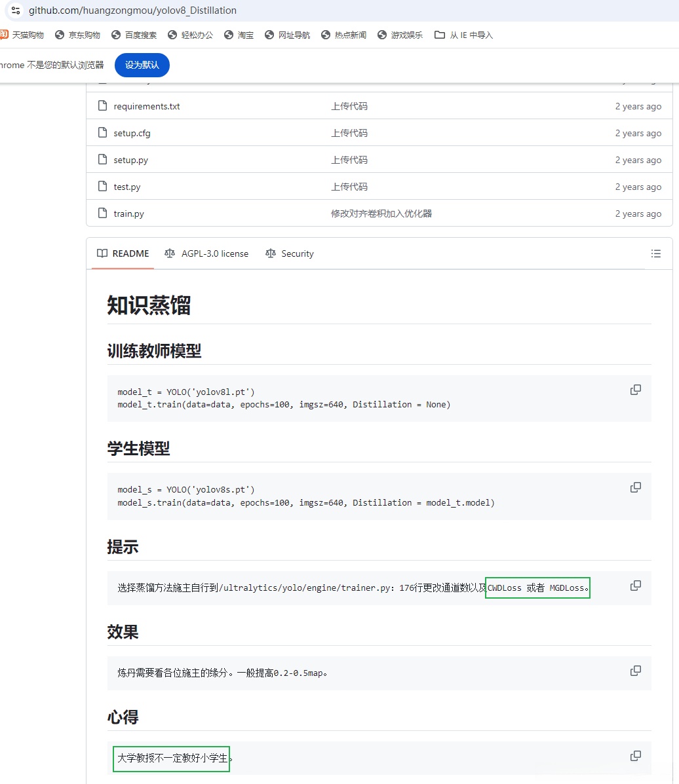The image size is (679, 784).
Task: Click the GitHub URL in address bar
Action: click(x=132, y=10)
